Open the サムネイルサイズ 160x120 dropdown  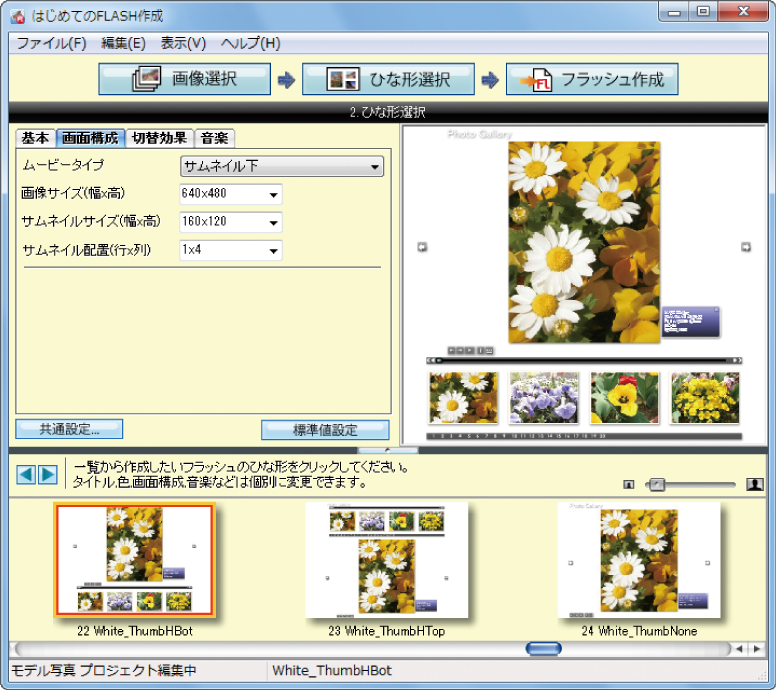(231, 222)
